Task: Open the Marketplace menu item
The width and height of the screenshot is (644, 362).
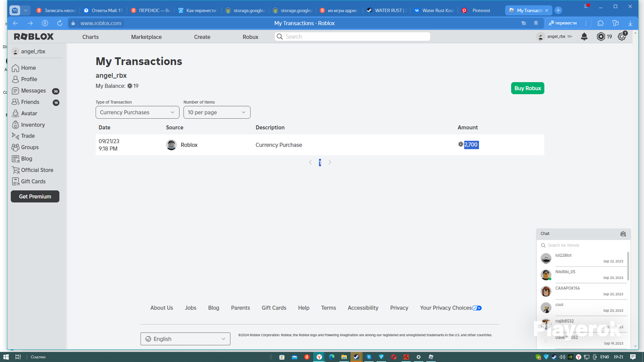Action: coord(146,37)
